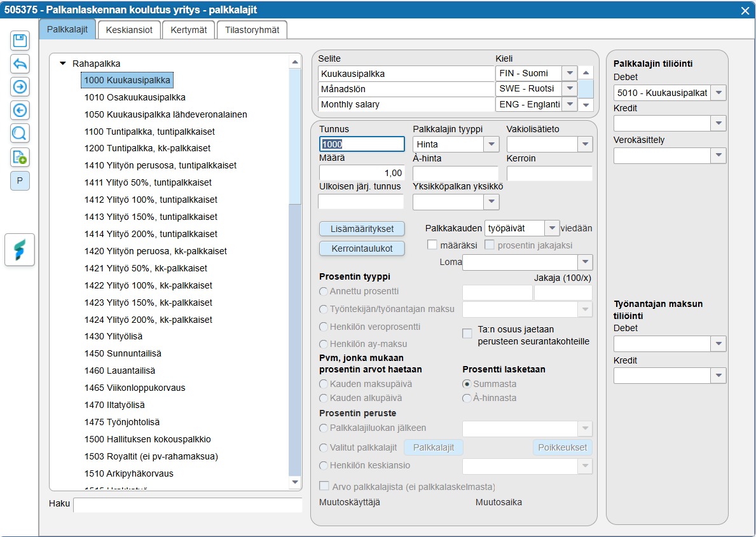Click the new document plus icon
This screenshot has width=756, height=537.
coord(20,157)
